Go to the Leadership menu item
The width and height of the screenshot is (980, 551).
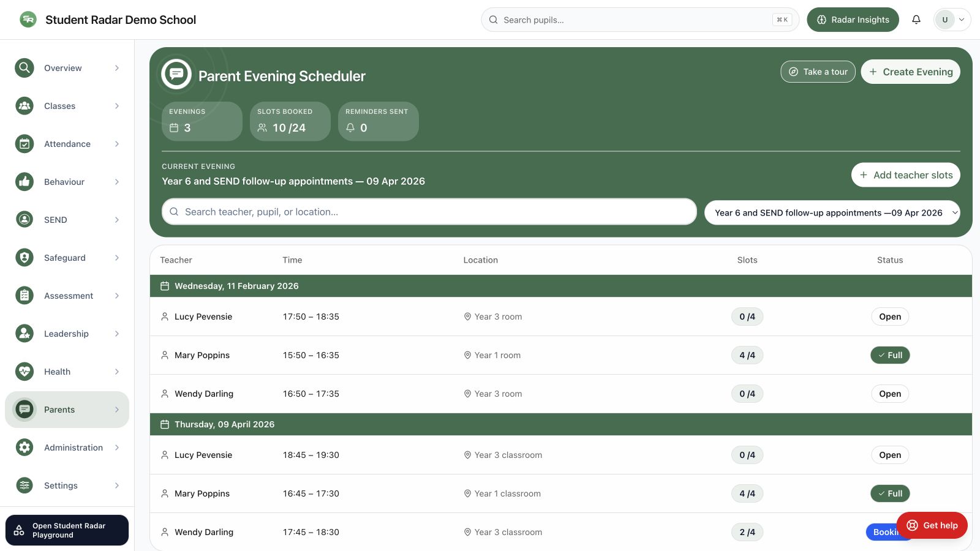pyautogui.click(x=67, y=334)
